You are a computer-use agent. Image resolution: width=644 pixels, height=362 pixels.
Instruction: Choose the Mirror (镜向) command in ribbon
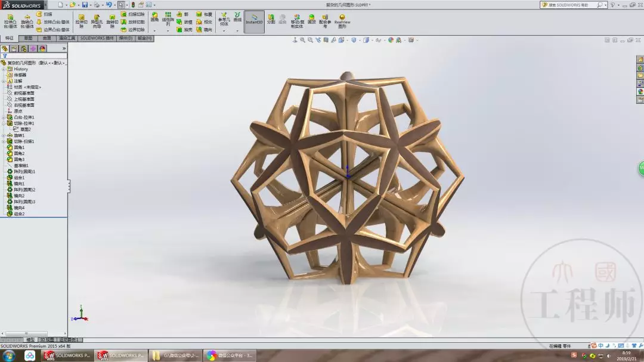tap(204, 30)
